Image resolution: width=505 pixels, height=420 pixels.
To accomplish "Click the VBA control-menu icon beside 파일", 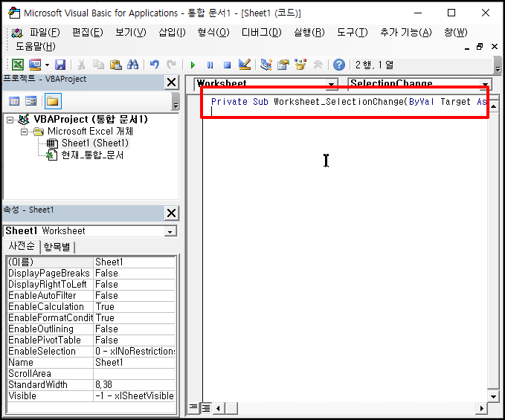I will click(17, 32).
